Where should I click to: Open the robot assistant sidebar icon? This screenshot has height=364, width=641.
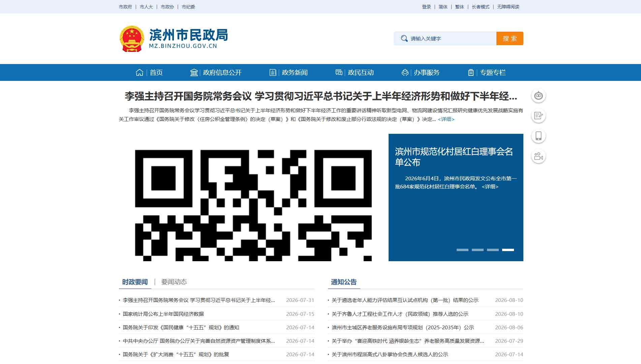pos(539,96)
